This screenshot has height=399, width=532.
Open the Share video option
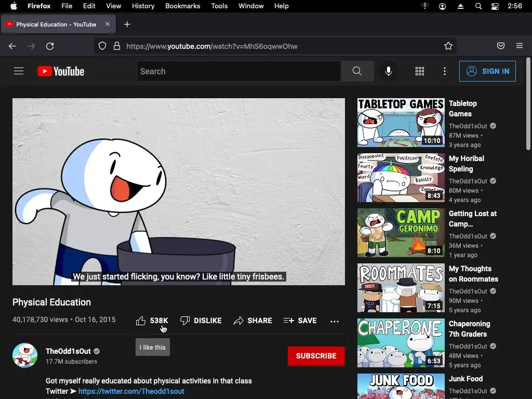pyautogui.click(x=253, y=321)
